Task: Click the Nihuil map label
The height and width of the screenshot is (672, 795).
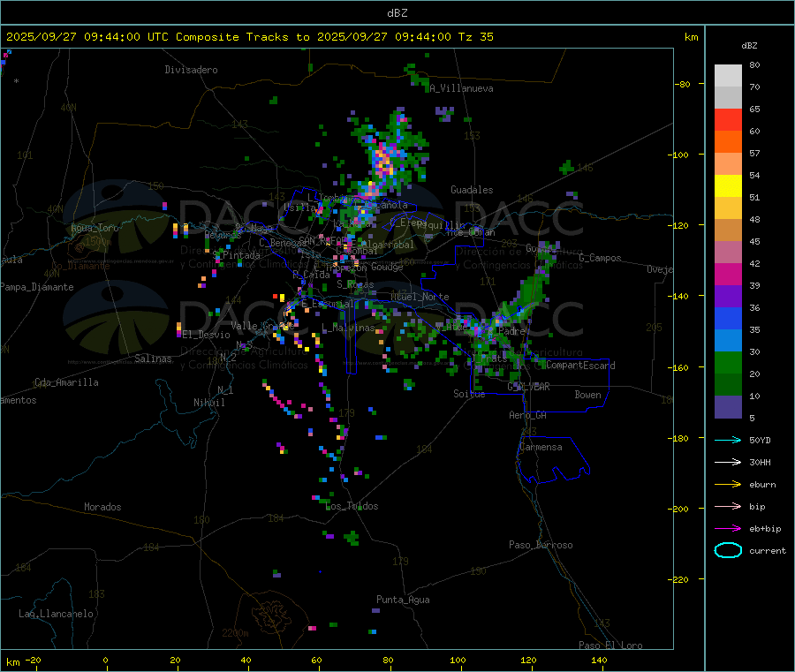Action: click(208, 403)
